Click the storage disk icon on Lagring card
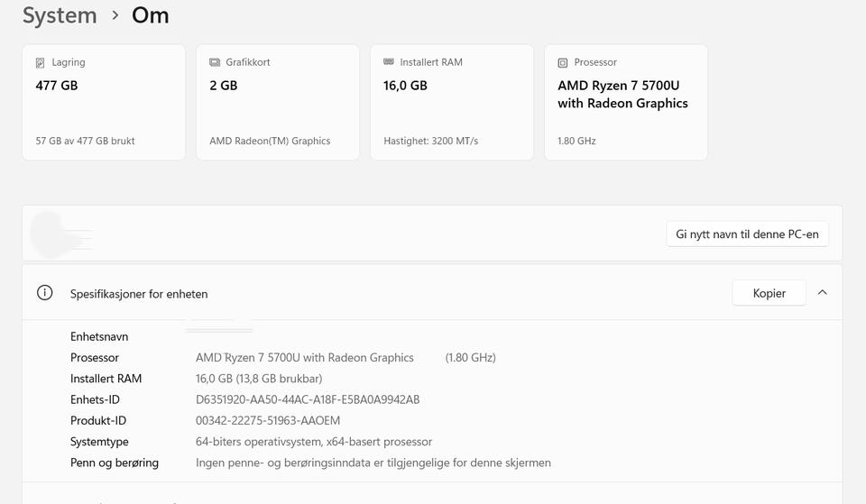This screenshot has width=866, height=504. [x=41, y=63]
